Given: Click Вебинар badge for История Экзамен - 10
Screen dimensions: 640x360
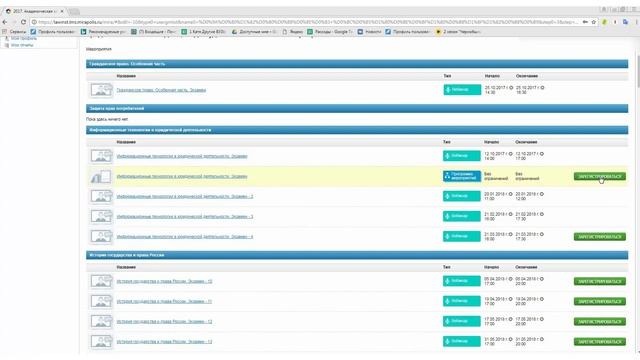Looking at the screenshot, I should click(462, 281).
